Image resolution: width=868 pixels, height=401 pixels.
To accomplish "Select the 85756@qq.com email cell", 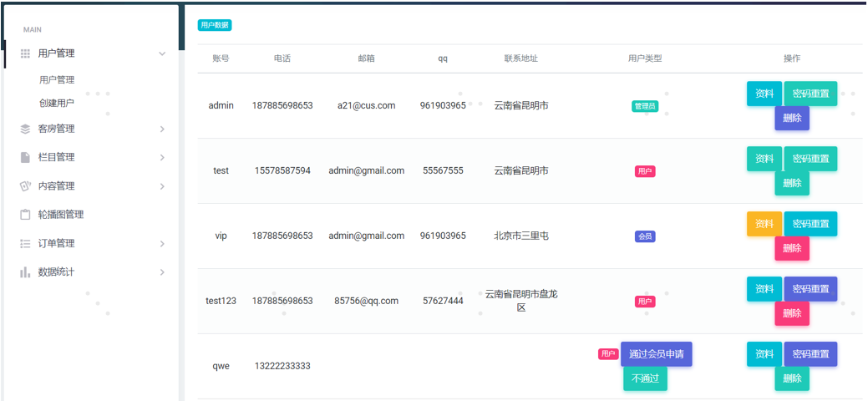I will click(x=367, y=301).
